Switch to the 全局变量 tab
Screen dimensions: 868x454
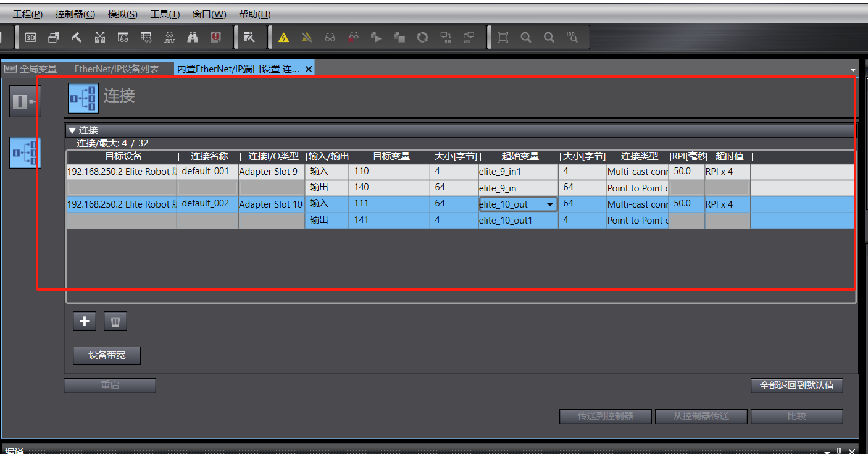[x=38, y=69]
